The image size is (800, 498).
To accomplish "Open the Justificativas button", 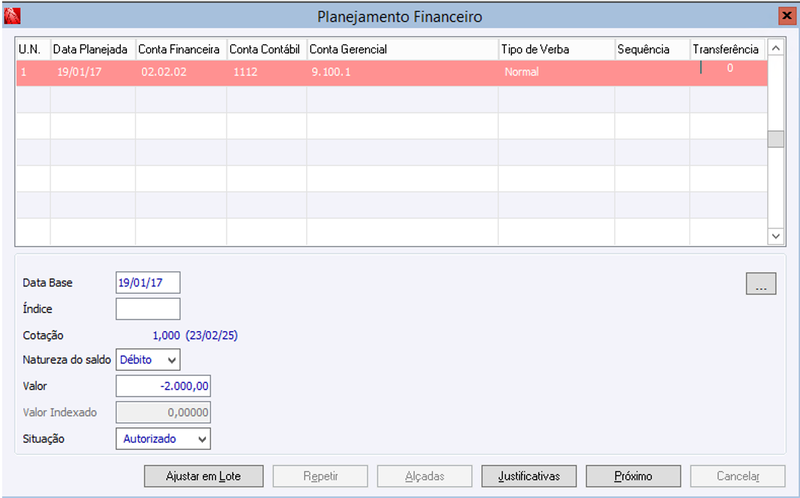I will coord(529,476).
